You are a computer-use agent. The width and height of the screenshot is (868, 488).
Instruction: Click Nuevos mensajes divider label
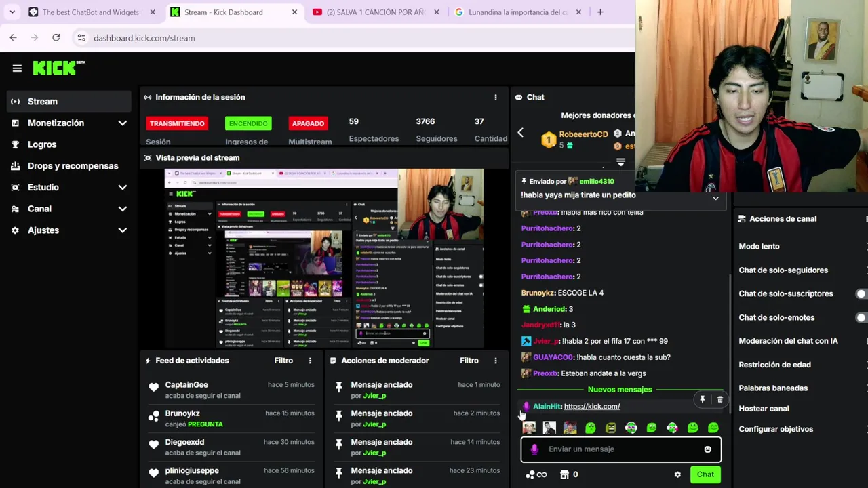coord(620,390)
